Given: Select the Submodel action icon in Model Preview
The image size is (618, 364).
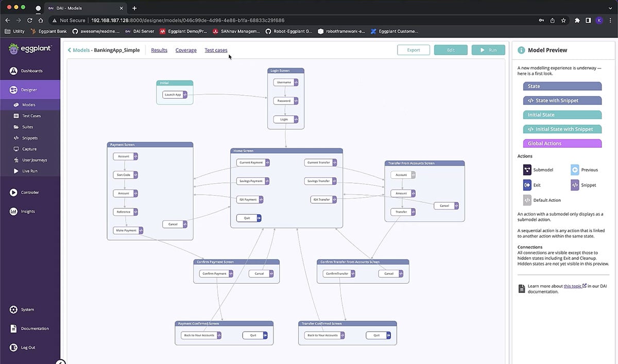Looking at the screenshot, I should (x=527, y=169).
